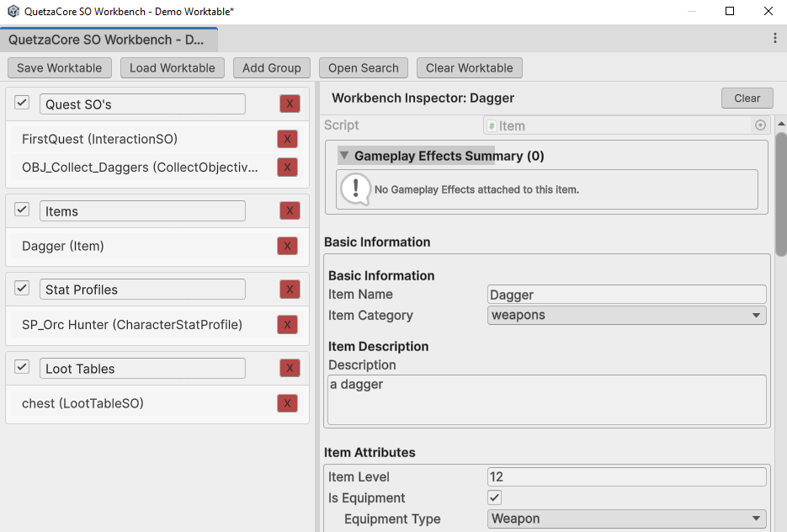Delete FirstQuest entry using its red X
787x532 pixels.
(x=287, y=140)
